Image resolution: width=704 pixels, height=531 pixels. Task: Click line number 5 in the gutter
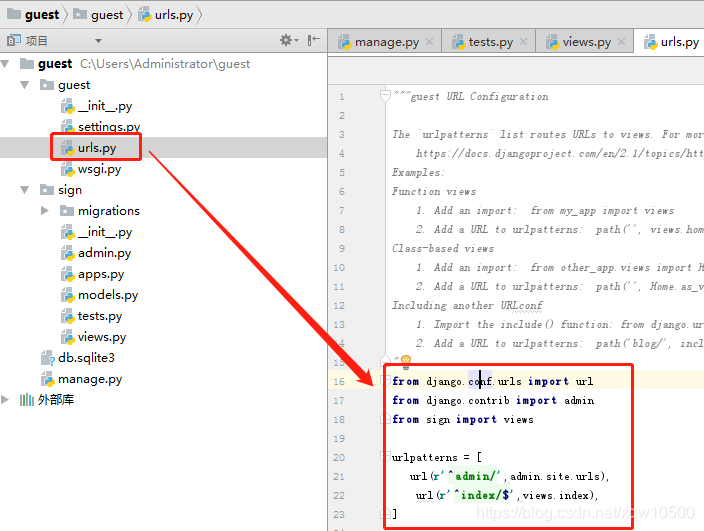pyautogui.click(x=342, y=173)
